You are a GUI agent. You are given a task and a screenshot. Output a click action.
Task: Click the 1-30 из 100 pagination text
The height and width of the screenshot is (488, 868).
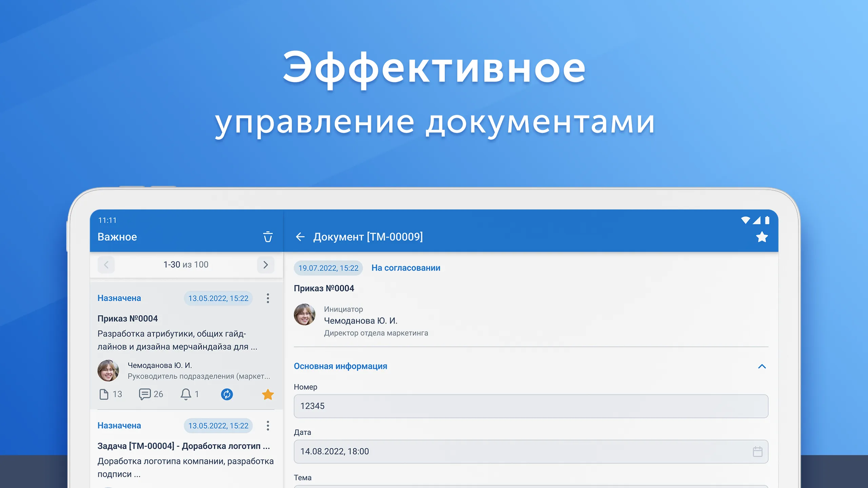pyautogui.click(x=186, y=265)
